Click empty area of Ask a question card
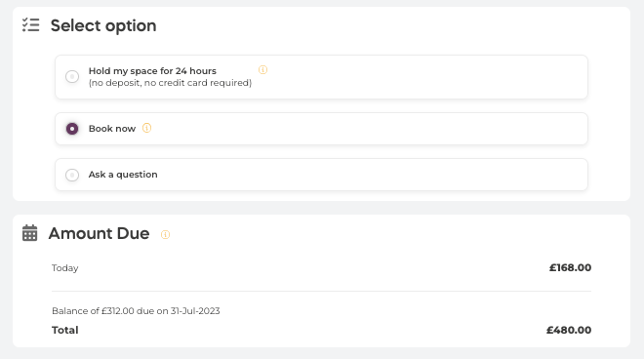 [x=370, y=175]
